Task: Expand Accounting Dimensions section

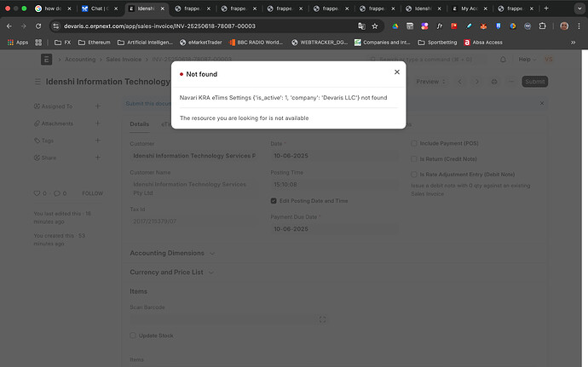Action: (172, 253)
